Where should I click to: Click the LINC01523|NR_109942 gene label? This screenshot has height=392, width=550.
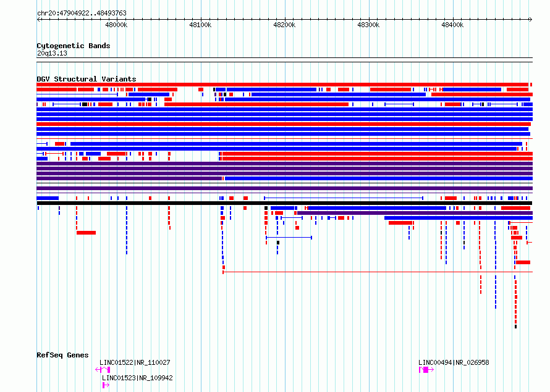pyautogui.click(x=137, y=378)
